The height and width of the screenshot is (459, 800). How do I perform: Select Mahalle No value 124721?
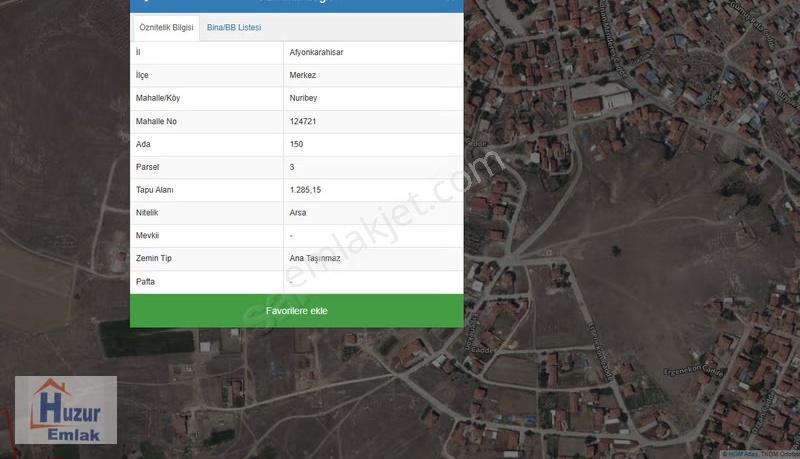point(303,121)
